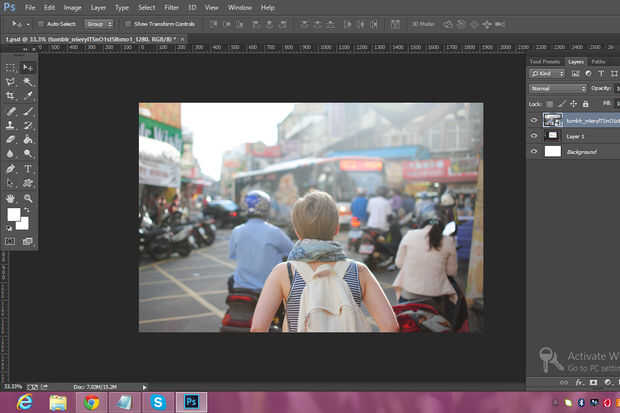The width and height of the screenshot is (620, 413).
Task: Hide the Background layer visibility eye
Action: 534,152
